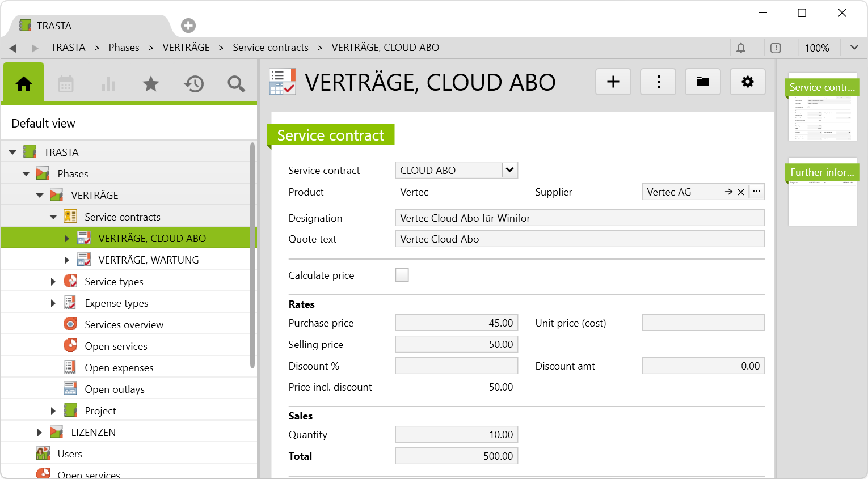Show favorites with the star icon
868x479 pixels.
click(151, 84)
